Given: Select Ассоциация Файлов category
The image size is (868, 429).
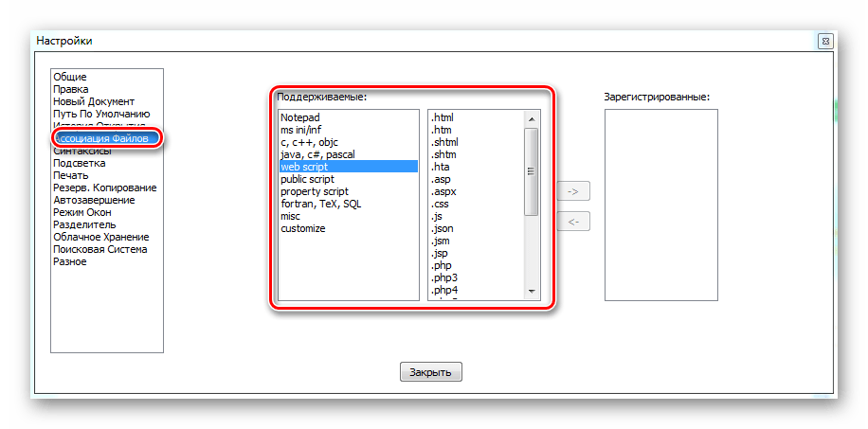Looking at the screenshot, I should (100, 138).
